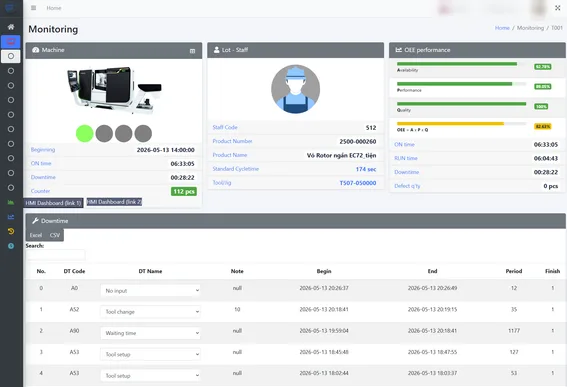Export downtime table with Excel button
Image resolution: width=567 pixels, height=387 pixels.
point(36,235)
